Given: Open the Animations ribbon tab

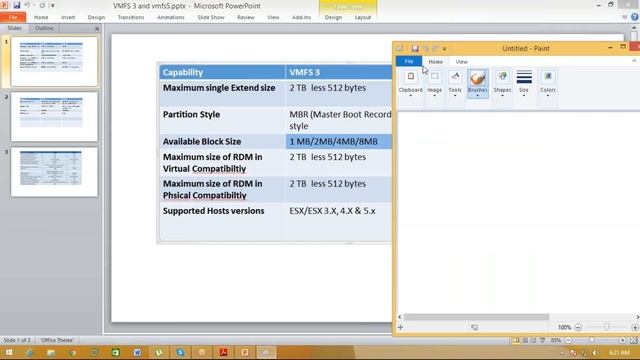Looking at the screenshot, I should [171, 17].
